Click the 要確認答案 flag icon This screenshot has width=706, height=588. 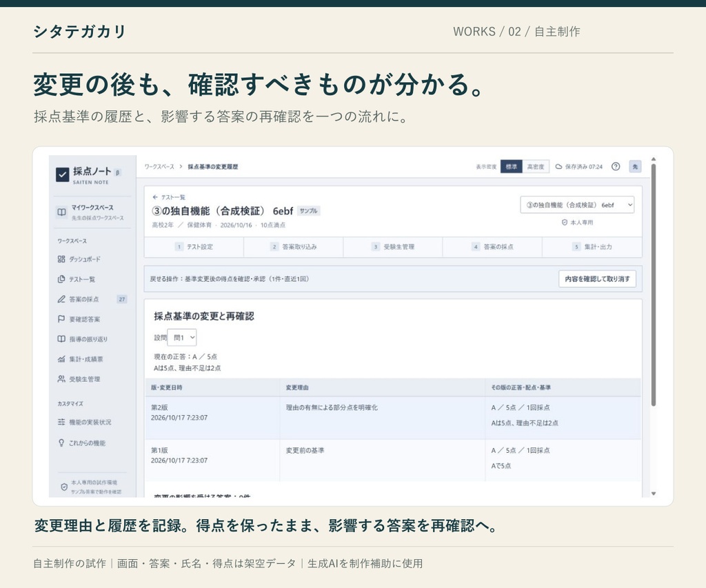[61, 318]
